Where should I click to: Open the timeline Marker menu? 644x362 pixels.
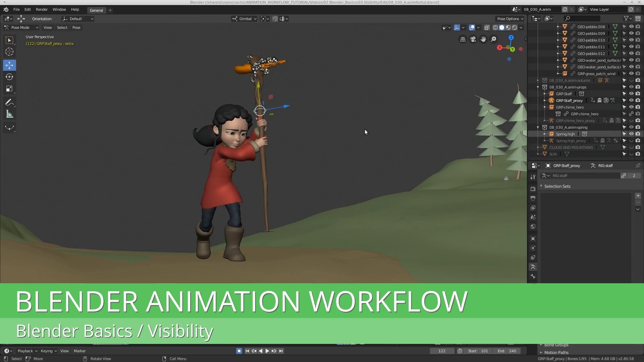[79, 351]
